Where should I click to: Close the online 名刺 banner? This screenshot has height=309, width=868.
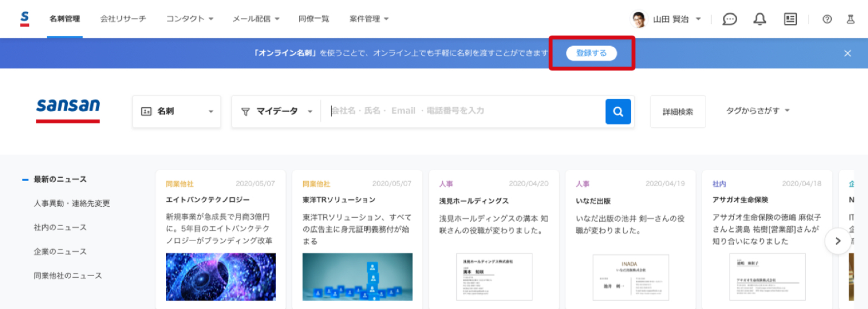(x=847, y=53)
